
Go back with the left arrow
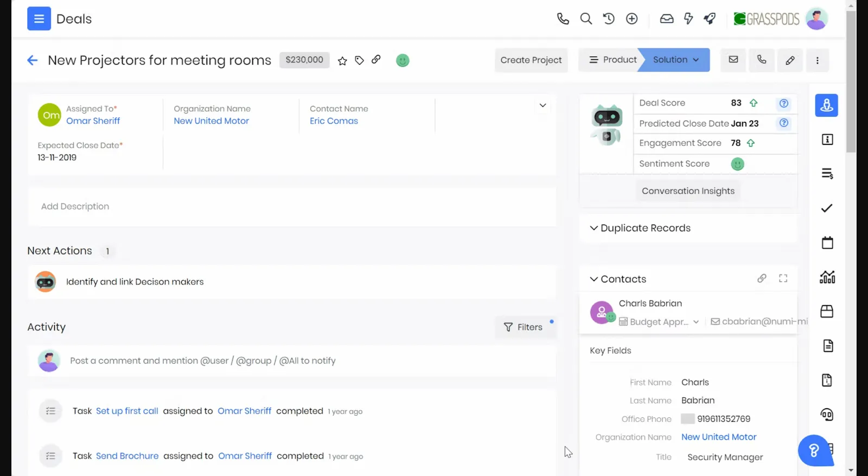pos(33,60)
